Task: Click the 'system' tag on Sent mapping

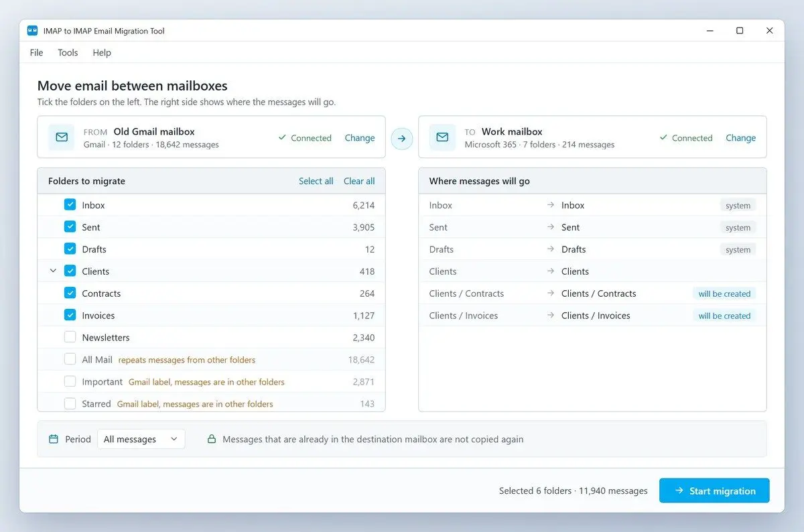Action: [x=738, y=228]
